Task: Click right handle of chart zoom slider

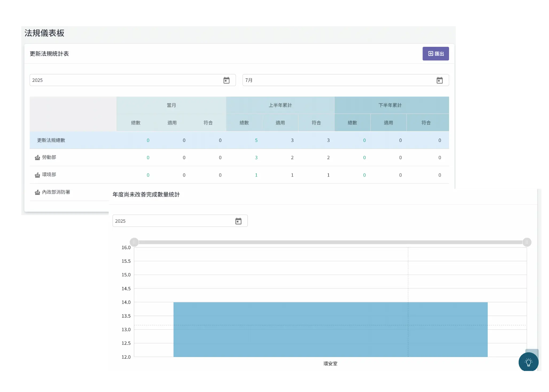Action: (x=527, y=242)
